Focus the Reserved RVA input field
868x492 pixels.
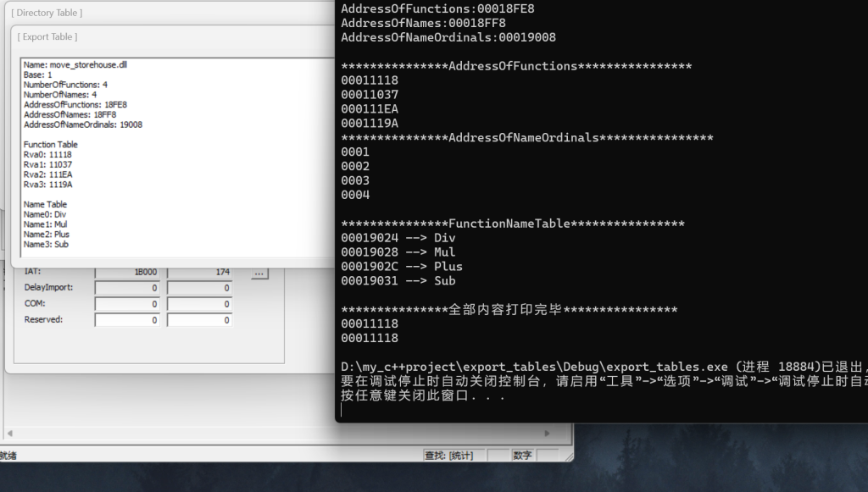point(127,320)
